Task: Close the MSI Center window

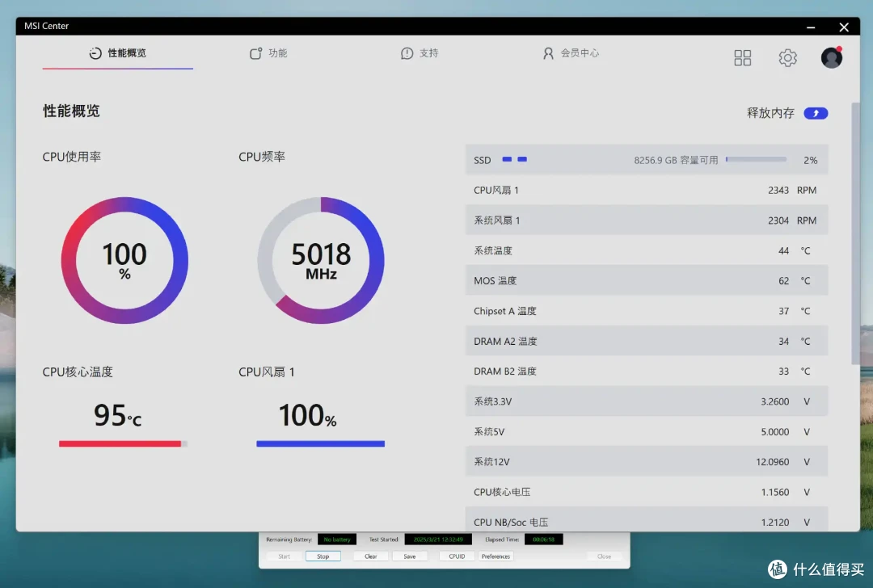Action: [844, 27]
